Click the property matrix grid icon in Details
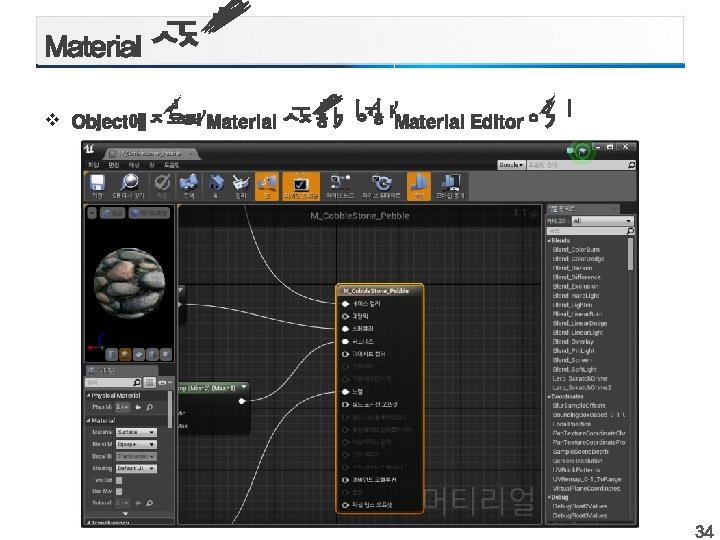 [x=150, y=382]
